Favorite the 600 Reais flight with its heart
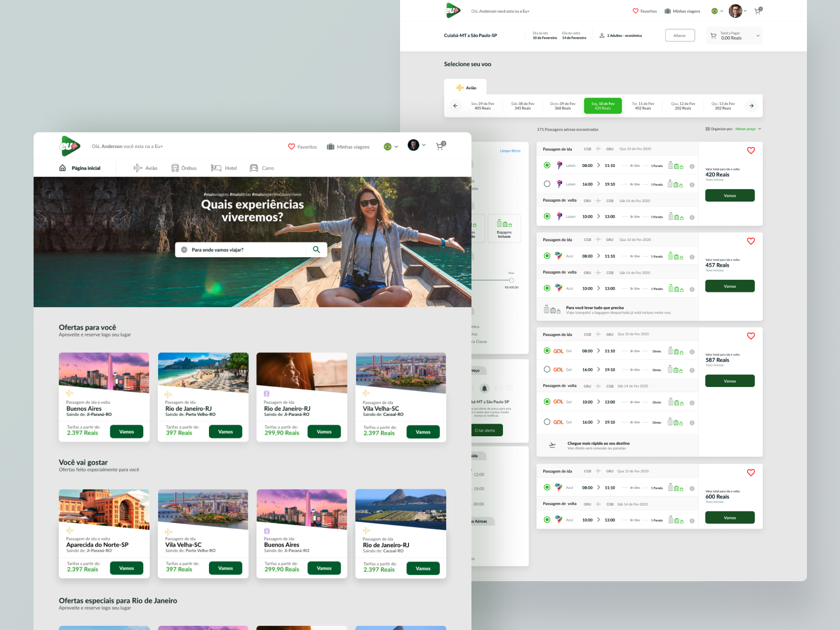The image size is (840, 630). (x=751, y=472)
